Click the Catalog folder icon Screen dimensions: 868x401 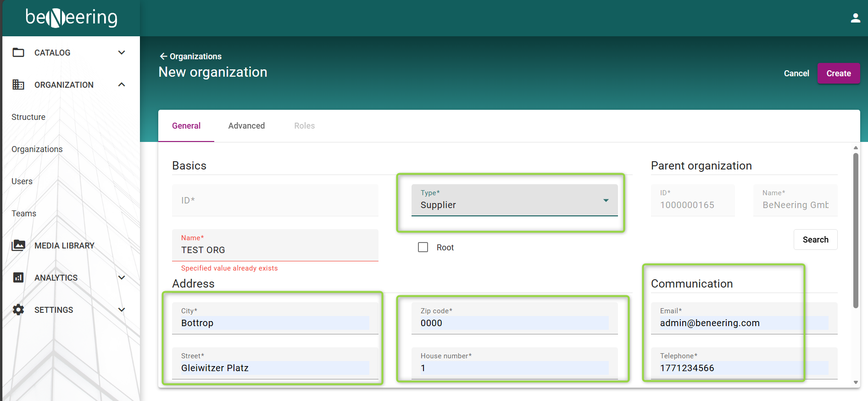(18, 52)
